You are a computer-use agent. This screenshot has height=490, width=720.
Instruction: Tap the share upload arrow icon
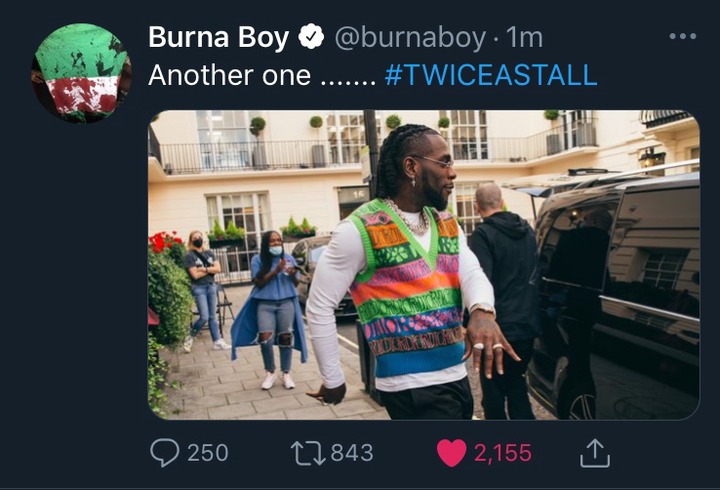tap(595, 453)
